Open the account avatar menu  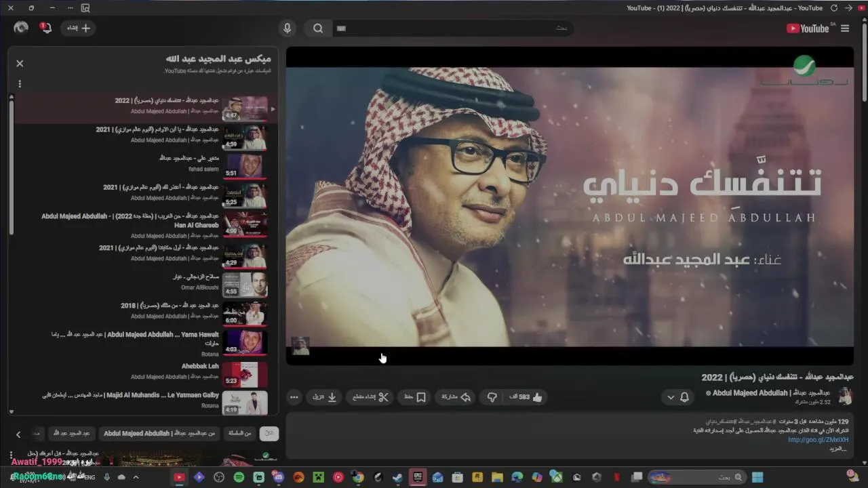tap(21, 28)
